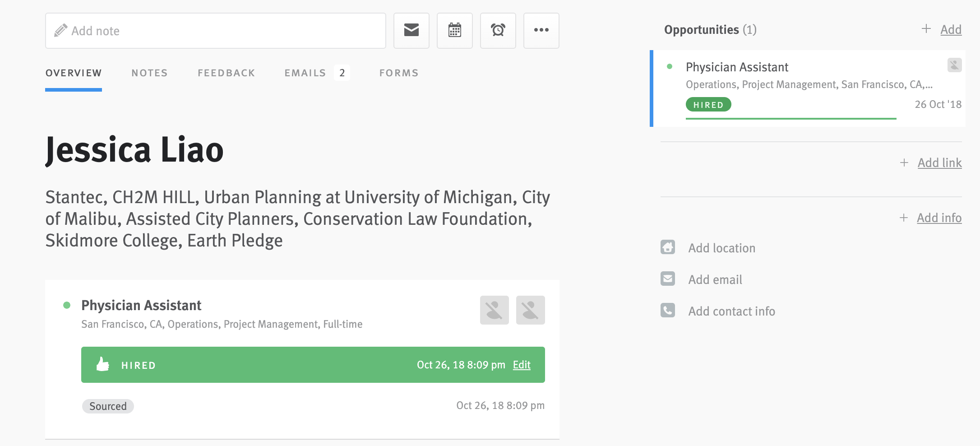Viewport: 980px width, 446px height.
Task: Click into the Add note field
Action: (216, 31)
